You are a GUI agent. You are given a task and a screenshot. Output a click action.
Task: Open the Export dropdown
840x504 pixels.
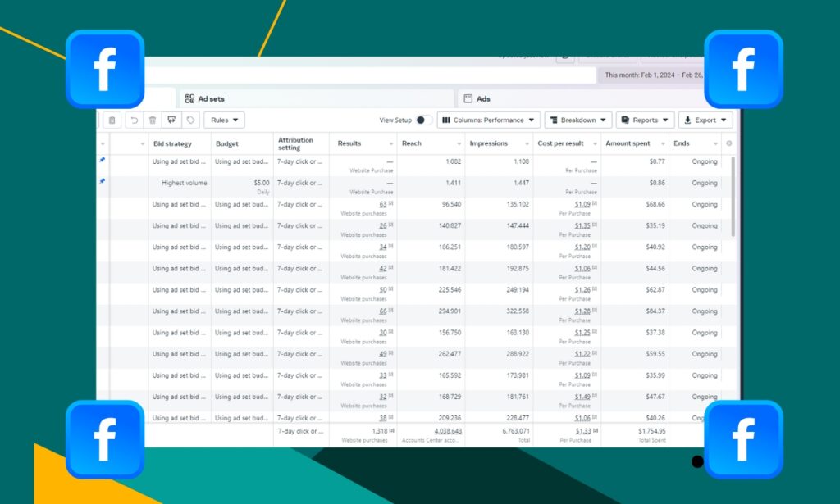tap(705, 120)
